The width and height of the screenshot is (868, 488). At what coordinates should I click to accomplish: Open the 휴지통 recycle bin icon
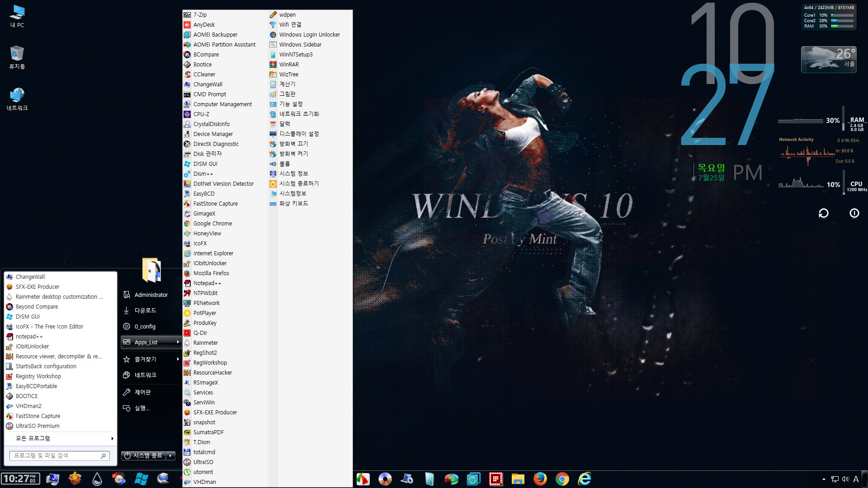pos(17,57)
